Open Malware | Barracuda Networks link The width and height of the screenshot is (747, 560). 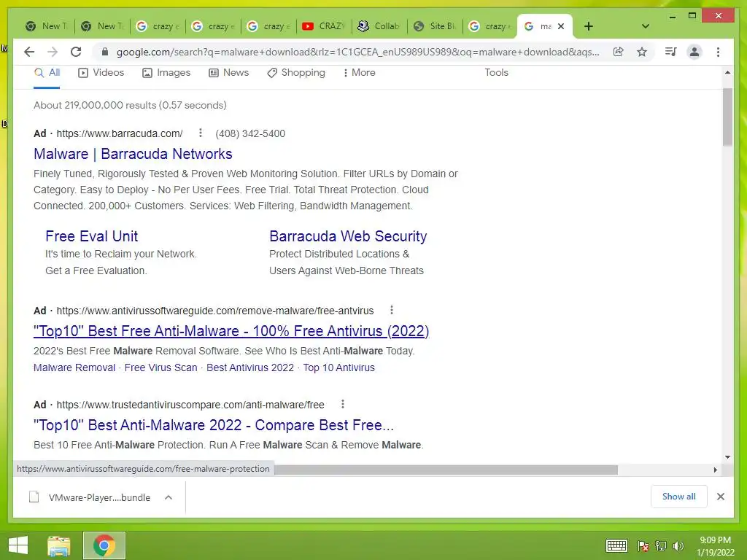pos(133,154)
